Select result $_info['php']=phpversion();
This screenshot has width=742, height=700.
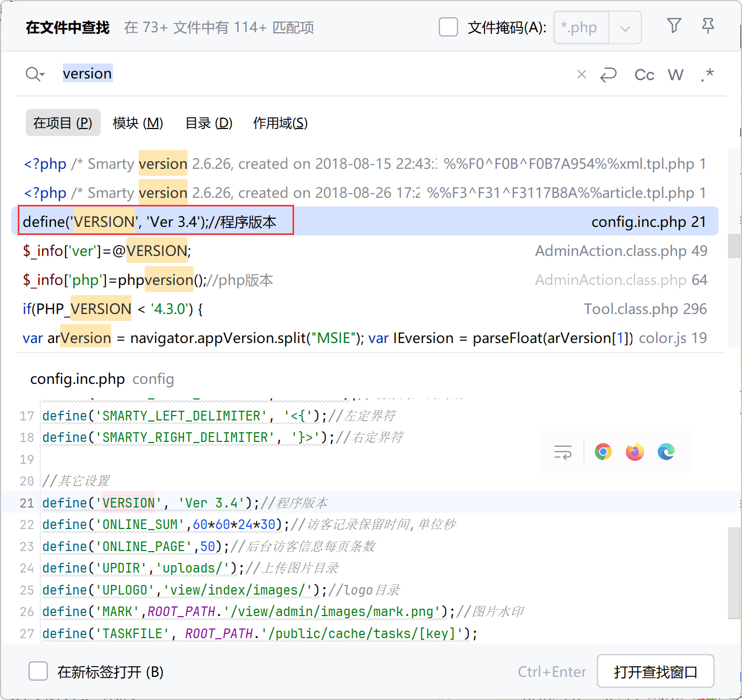click(365, 280)
